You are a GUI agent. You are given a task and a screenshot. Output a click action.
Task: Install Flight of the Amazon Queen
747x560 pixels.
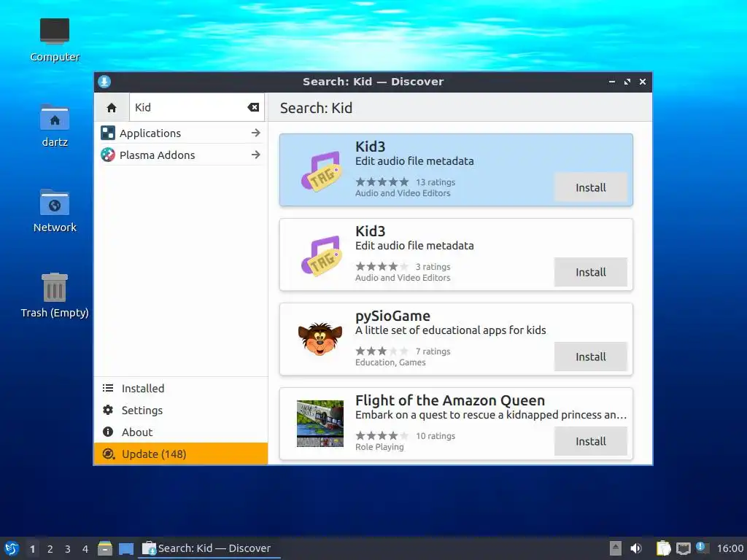(x=590, y=441)
